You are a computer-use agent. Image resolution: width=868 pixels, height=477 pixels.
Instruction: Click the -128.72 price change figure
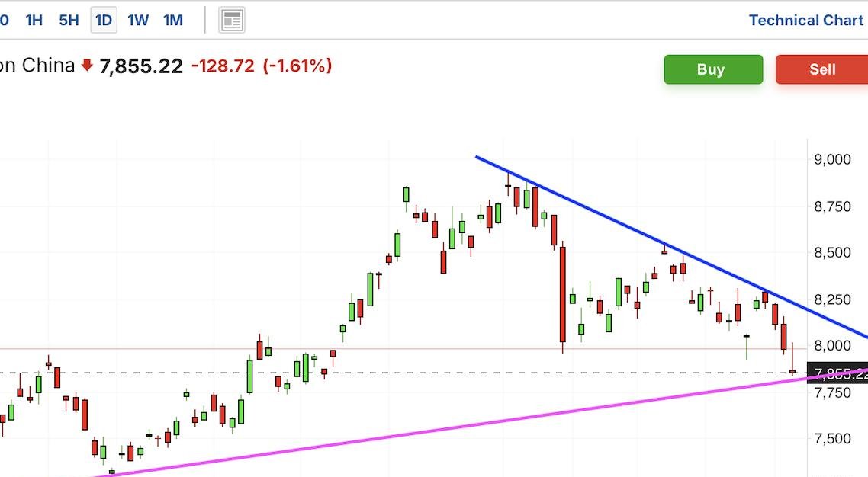223,66
